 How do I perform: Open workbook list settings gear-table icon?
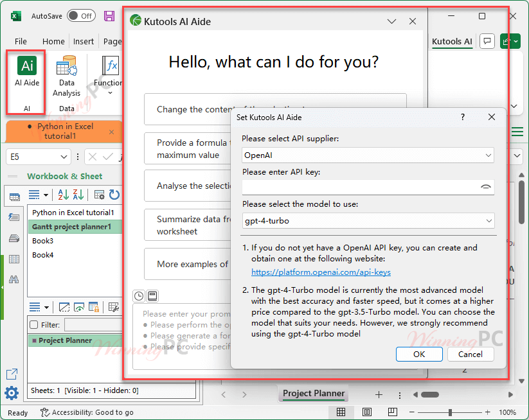(x=99, y=195)
